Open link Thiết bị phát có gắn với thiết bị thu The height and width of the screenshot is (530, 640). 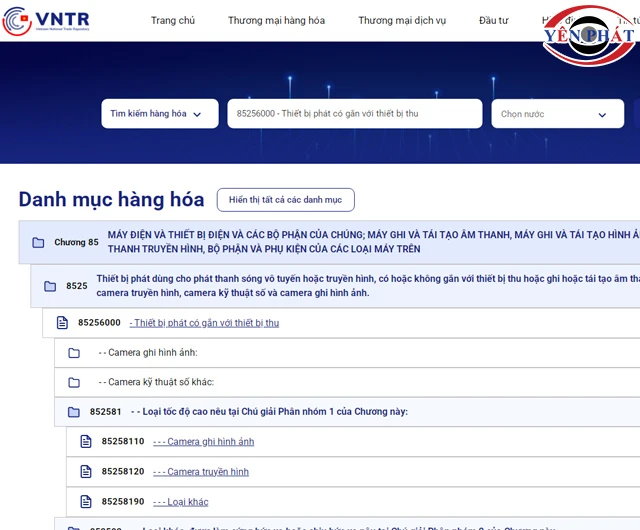[x=204, y=323]
